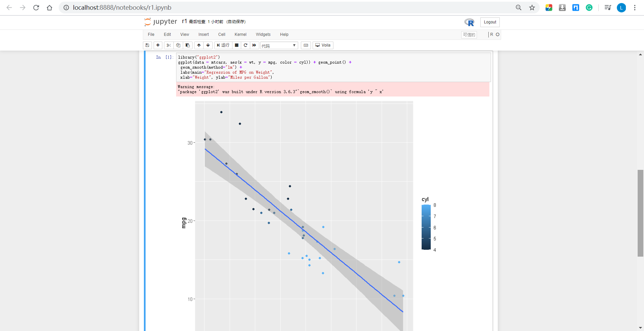
Task: Run the current cell (运行)
Action: [223, 45]
